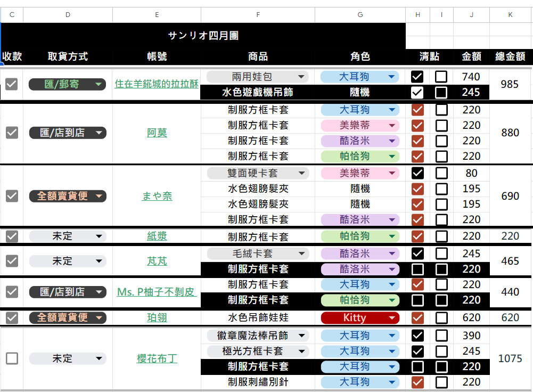Screen dimensions: 533x392
Task: Open the 阿莫 account link
Action: click(157, 133)
